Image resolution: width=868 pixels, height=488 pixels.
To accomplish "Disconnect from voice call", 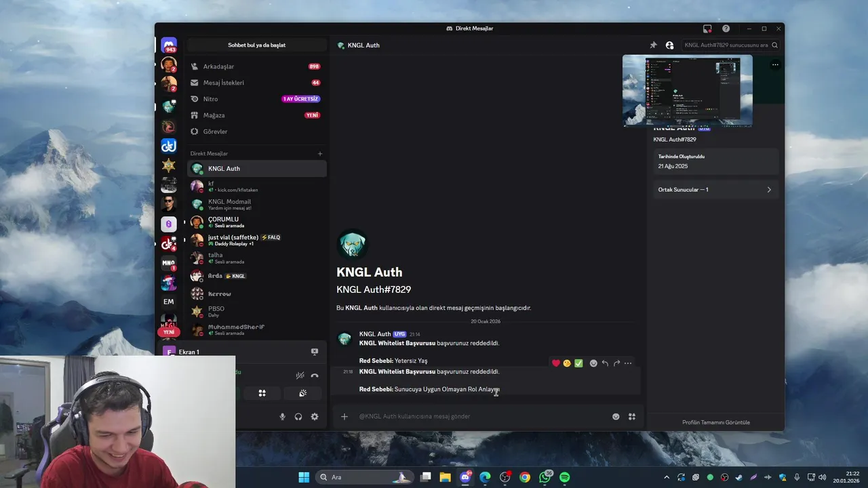I will (x=315, y=375).
